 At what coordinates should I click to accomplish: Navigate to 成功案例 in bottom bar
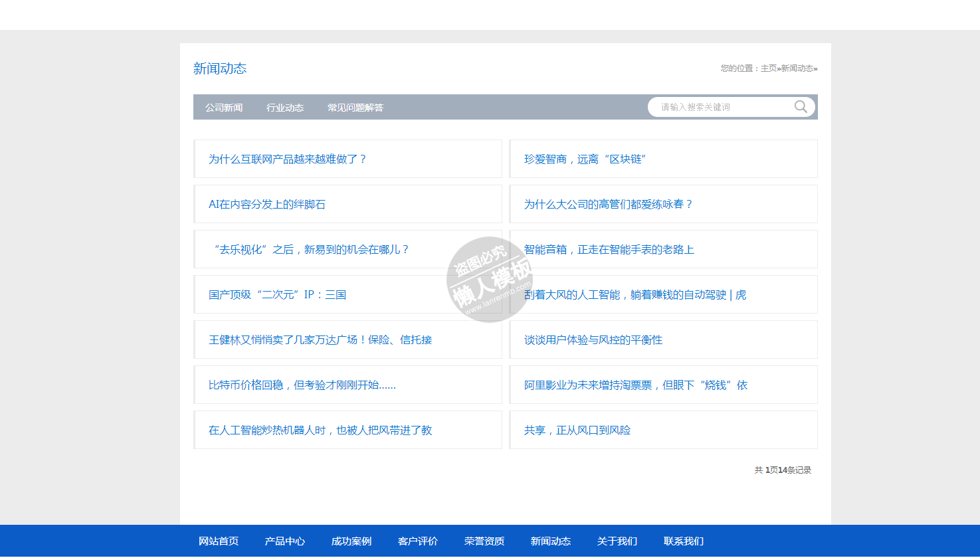pos(351,541)
